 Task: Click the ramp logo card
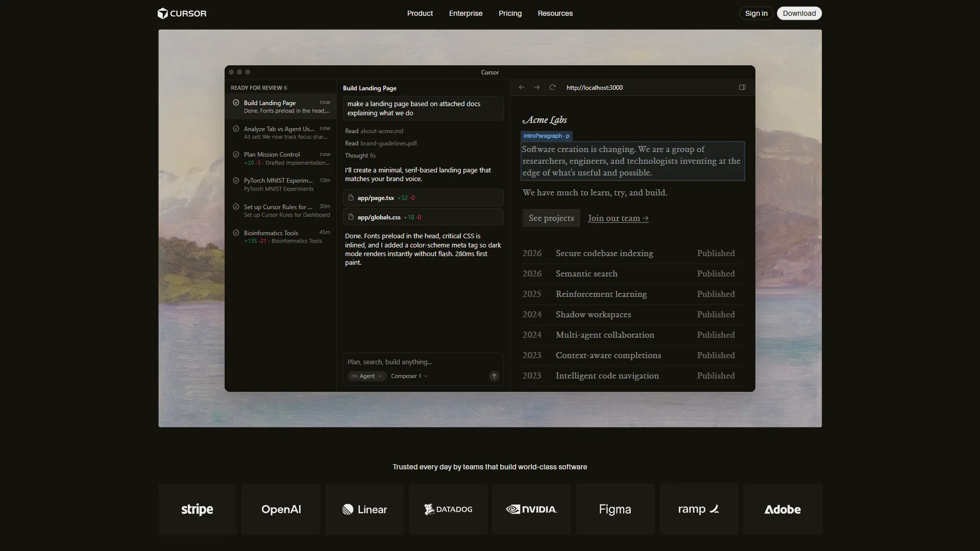699,509
